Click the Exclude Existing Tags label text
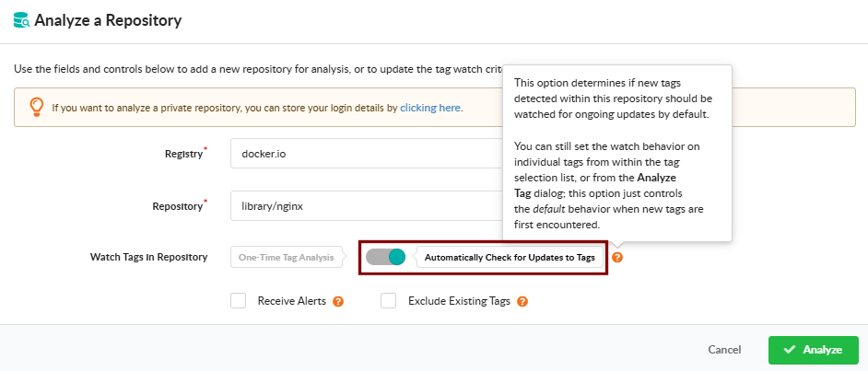The image size is (868, 371). pyautogui.click(x=459, y=301)
